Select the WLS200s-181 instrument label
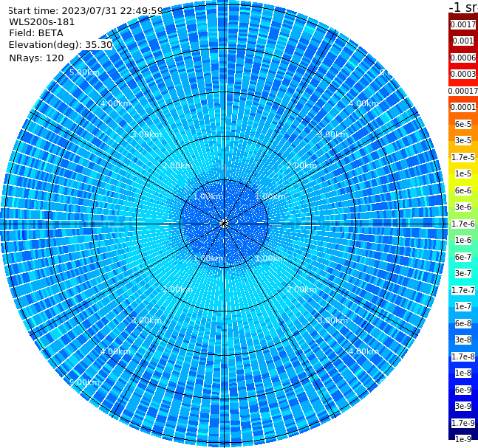This screenshot has width=478, height=448. (x=42, y=22)
